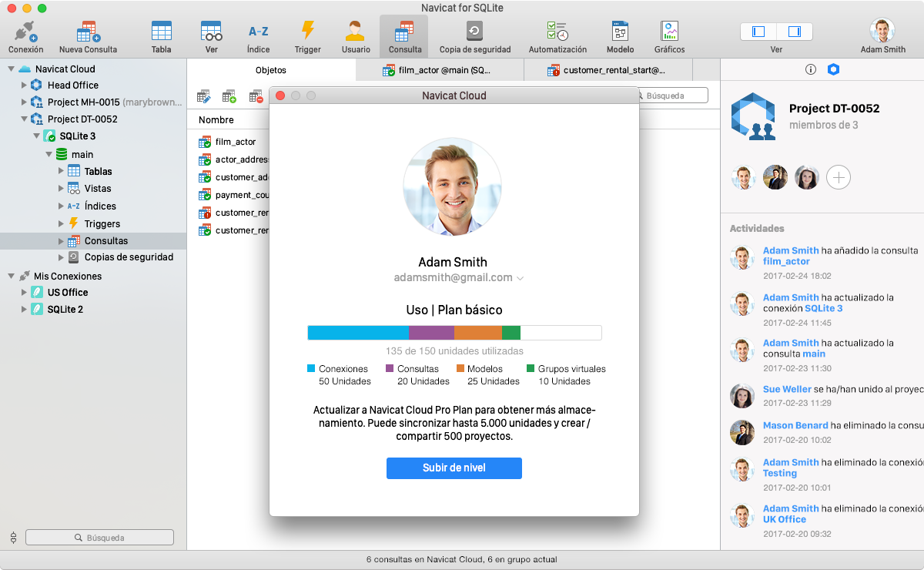Click the usage progress bar

454,333
